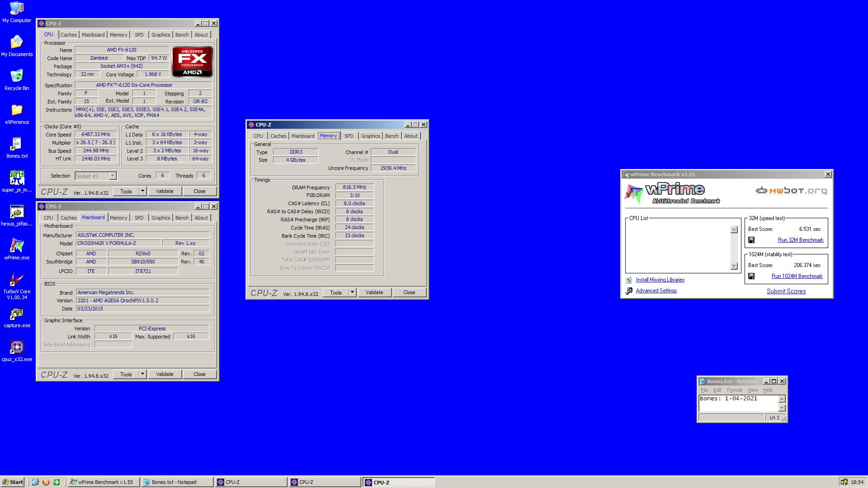Click AMD FX processor logo in CPU-Z

(x=192, y=61)
